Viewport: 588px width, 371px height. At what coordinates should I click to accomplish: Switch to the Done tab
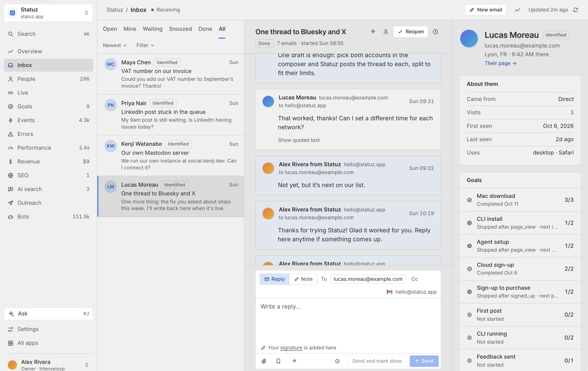click(205, 29)
